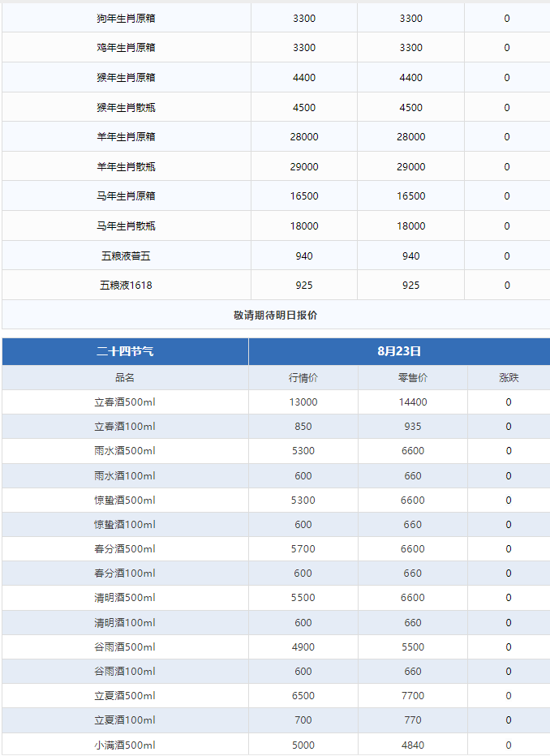Select the 雨水酒500ml row name
This screenshot has width=550, height=756.
click(x=125, y=451)
